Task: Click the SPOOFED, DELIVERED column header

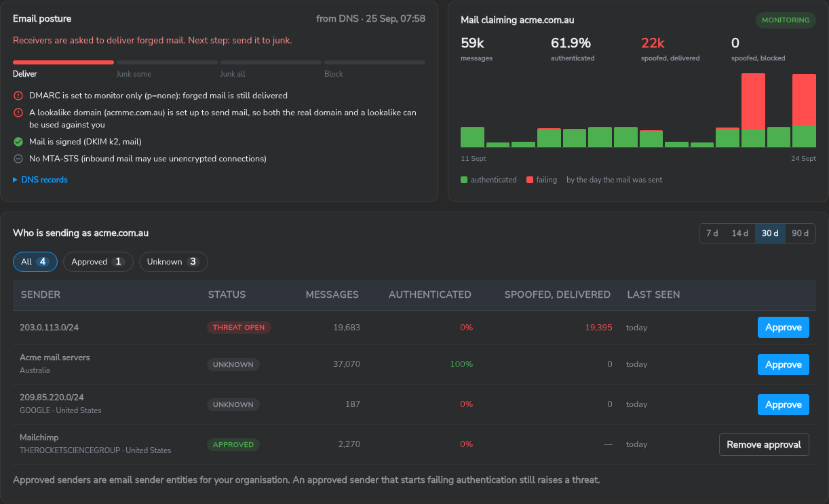Action: click(558, 295)
